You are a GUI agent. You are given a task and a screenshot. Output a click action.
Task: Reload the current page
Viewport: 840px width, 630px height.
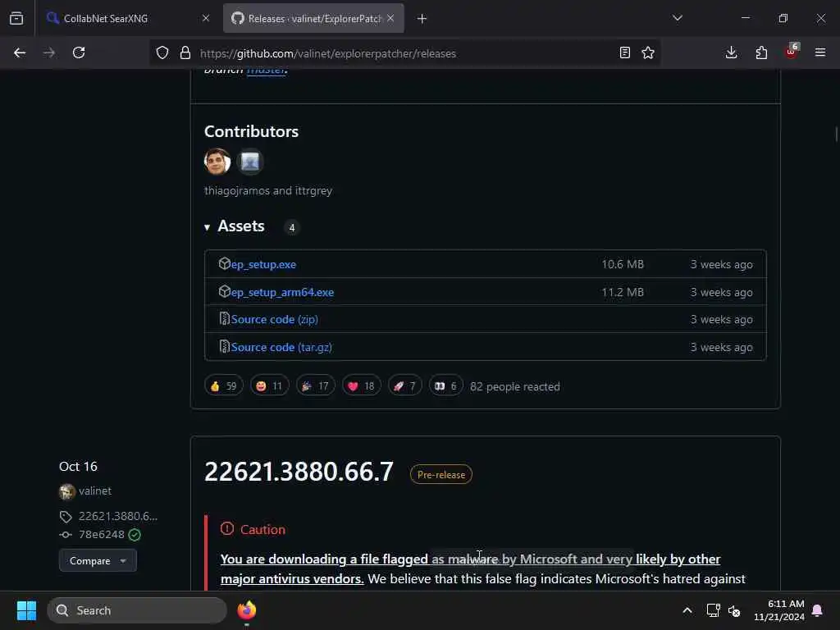[79, 52]
